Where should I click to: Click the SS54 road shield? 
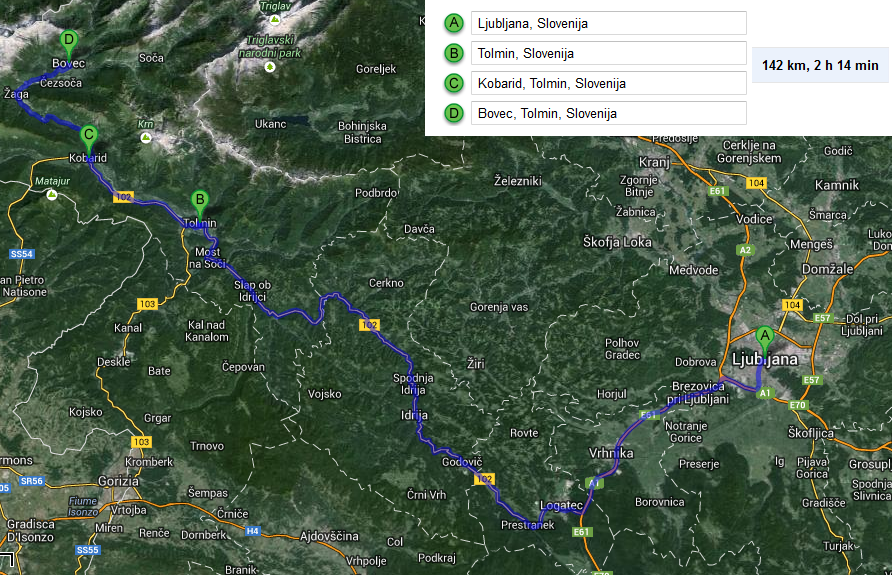pyautogui.click(x=21, y=255)
